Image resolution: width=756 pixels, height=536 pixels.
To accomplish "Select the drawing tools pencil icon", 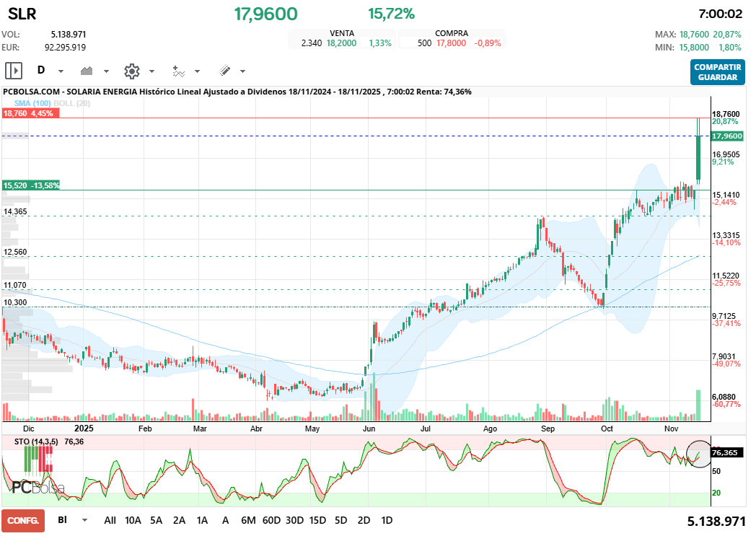I will pyautogui.click(x=225, y=71).
